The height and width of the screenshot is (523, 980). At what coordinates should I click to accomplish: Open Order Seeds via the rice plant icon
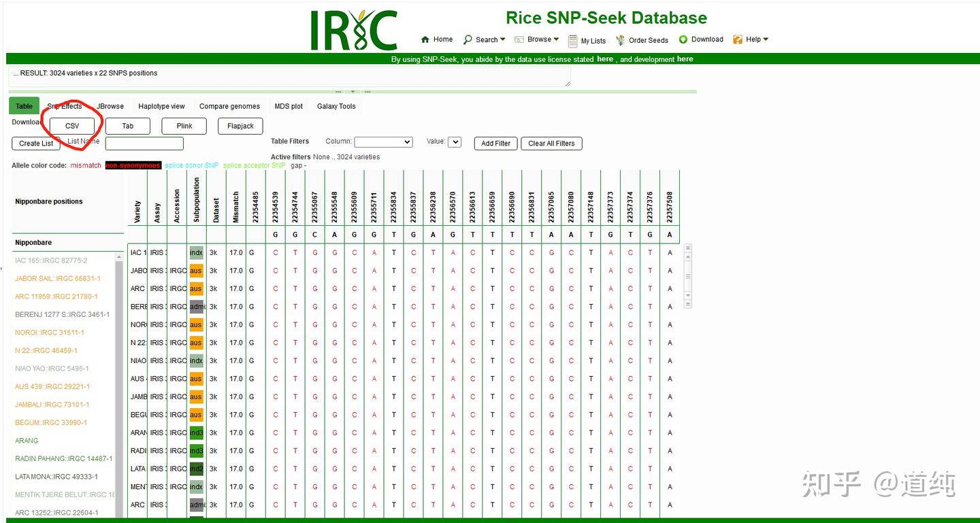tap(620, 39)
